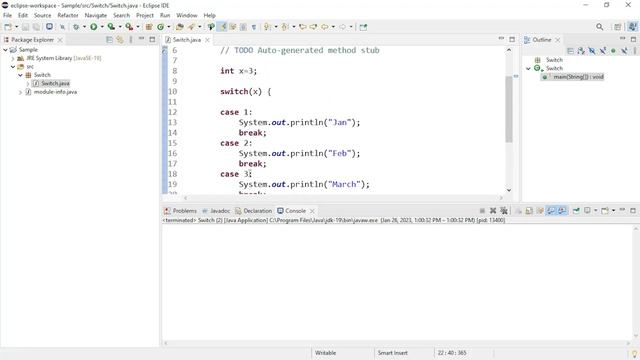Screen dimensions: 640x360
Task: Toggle Sort in the Outline toolbar
Action: pyautogui.click(x=581, y=51)
